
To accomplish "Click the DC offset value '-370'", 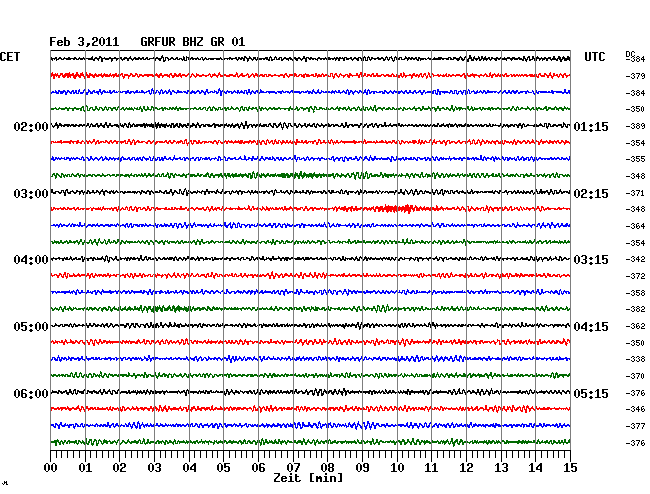I will click(635, 376).
